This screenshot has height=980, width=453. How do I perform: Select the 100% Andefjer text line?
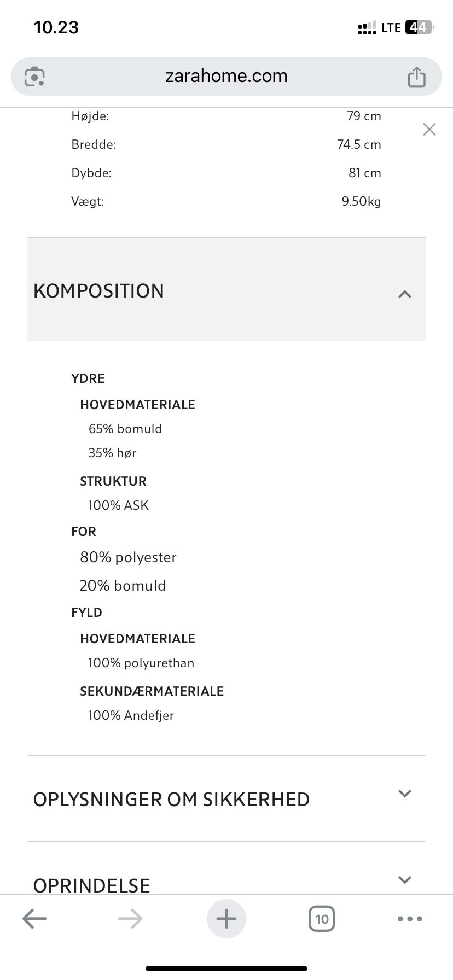click(x=131, y=715)
